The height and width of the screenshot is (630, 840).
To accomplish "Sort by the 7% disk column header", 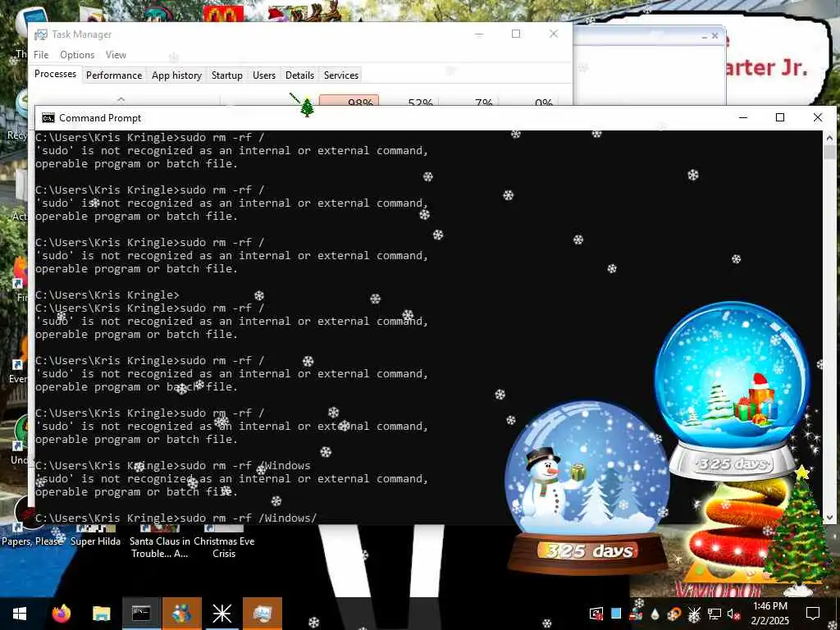I will [x=469, y=100].
